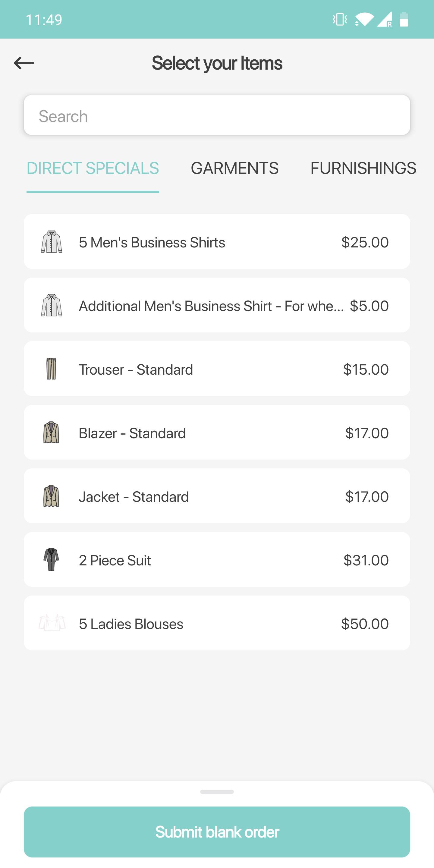Tap the Additional Men's Business Shirt icon
This screenshot has width=434, height=868.
(x=52, y=305)
